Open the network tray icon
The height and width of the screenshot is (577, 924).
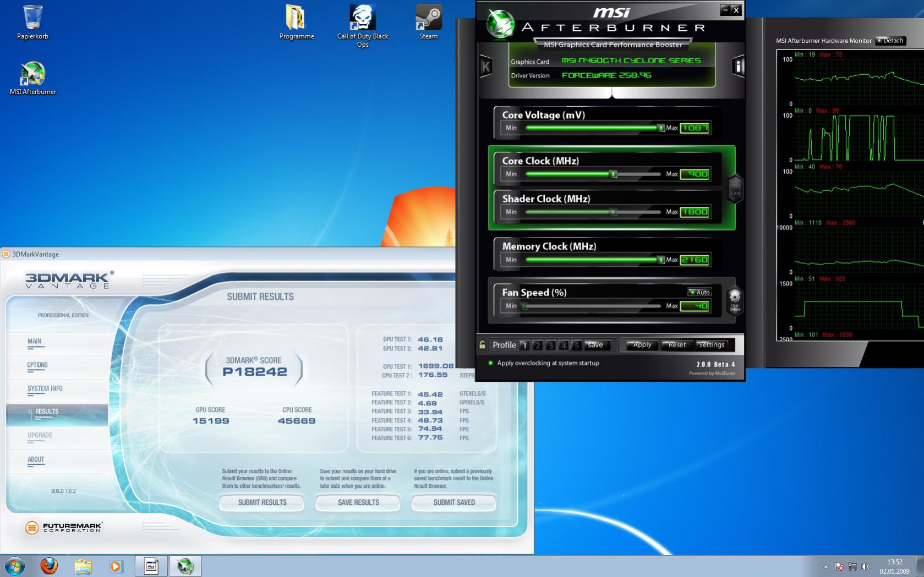click(x=852, y=567)
